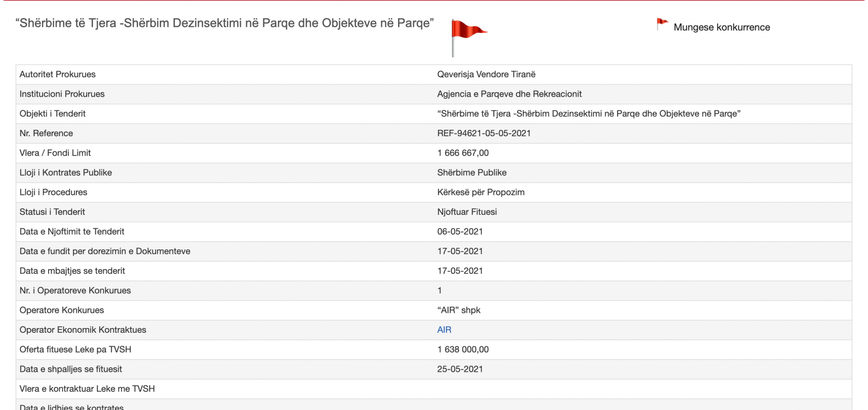Click the tender title heading text
Image resolution: width=868 pixels, height=410 pixels.
point(224,23)
